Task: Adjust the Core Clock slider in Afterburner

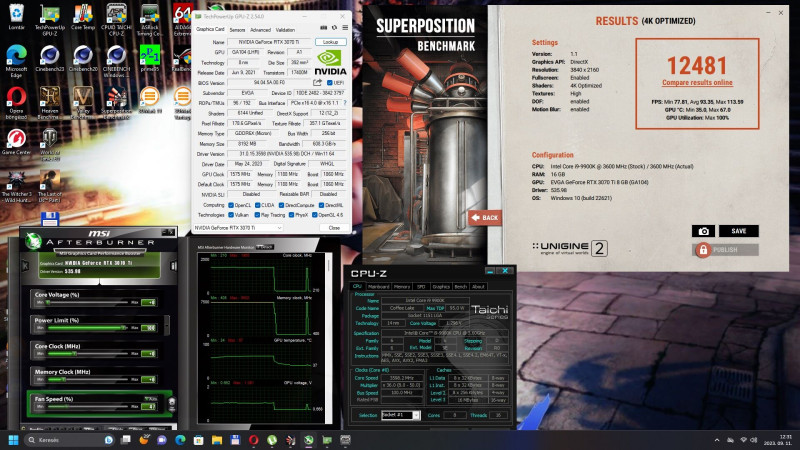Action: 87,354
